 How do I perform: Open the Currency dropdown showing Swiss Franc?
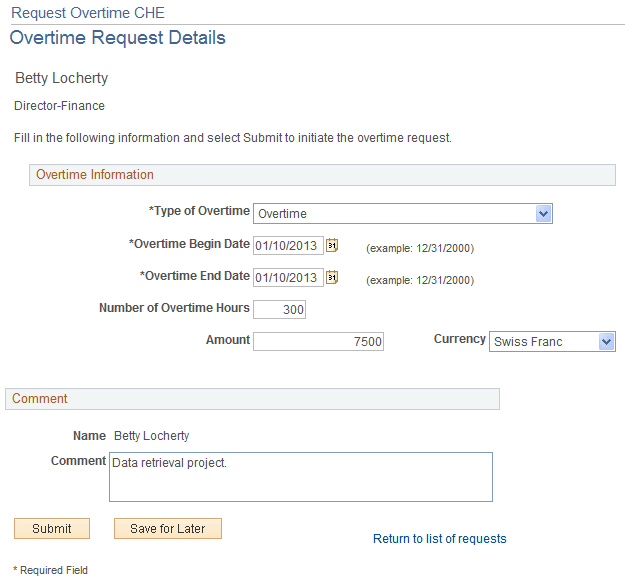pos(606,342)
